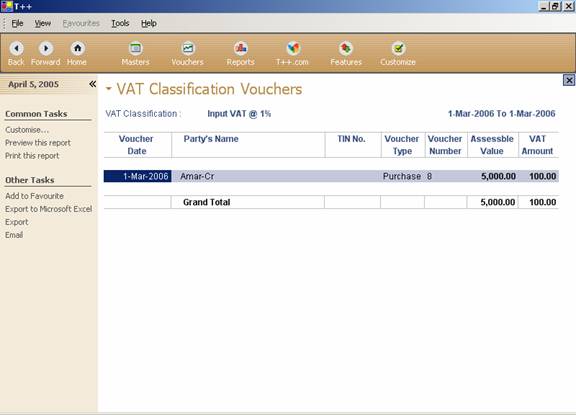Click the Back navigation icon
This screenshot has width=576, height=415.
(17, 48)
